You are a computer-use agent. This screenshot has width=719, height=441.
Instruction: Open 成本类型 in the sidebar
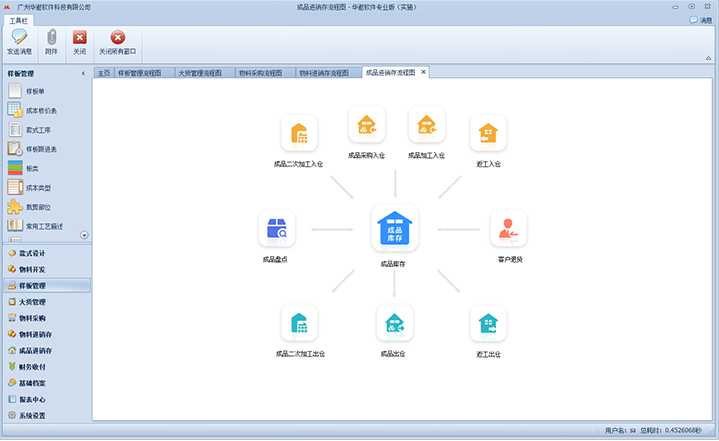coord(29,187)
